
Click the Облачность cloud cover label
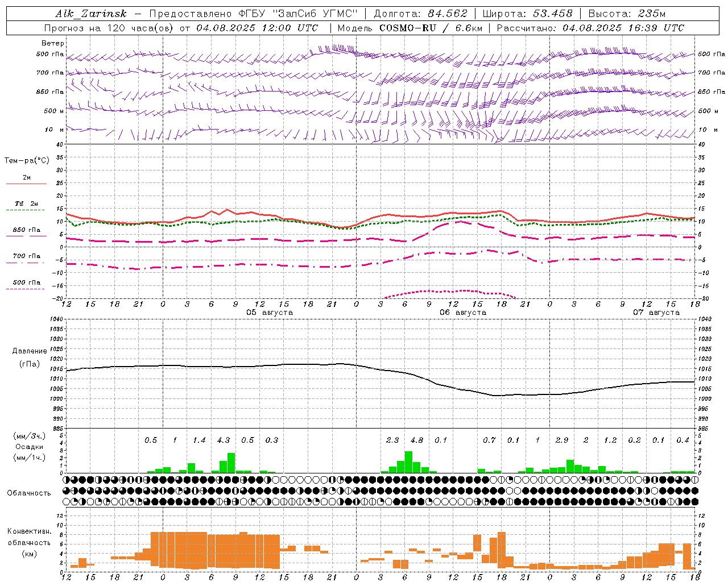29,493
